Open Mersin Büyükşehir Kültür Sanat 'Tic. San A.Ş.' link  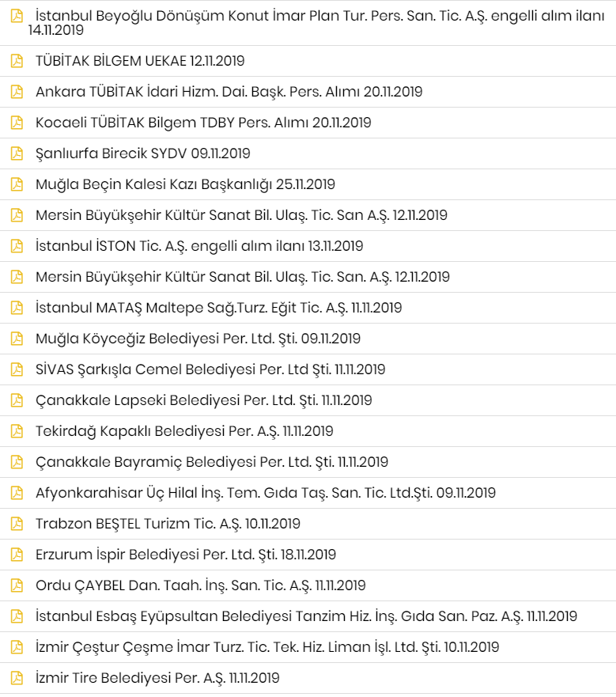pyautogui.click(x=241, y=214)
